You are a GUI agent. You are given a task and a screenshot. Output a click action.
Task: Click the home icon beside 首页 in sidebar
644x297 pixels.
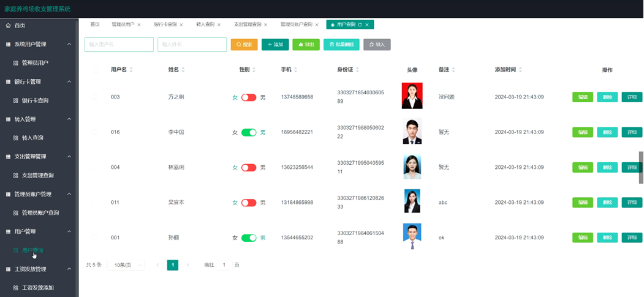[x=9, y=26]
